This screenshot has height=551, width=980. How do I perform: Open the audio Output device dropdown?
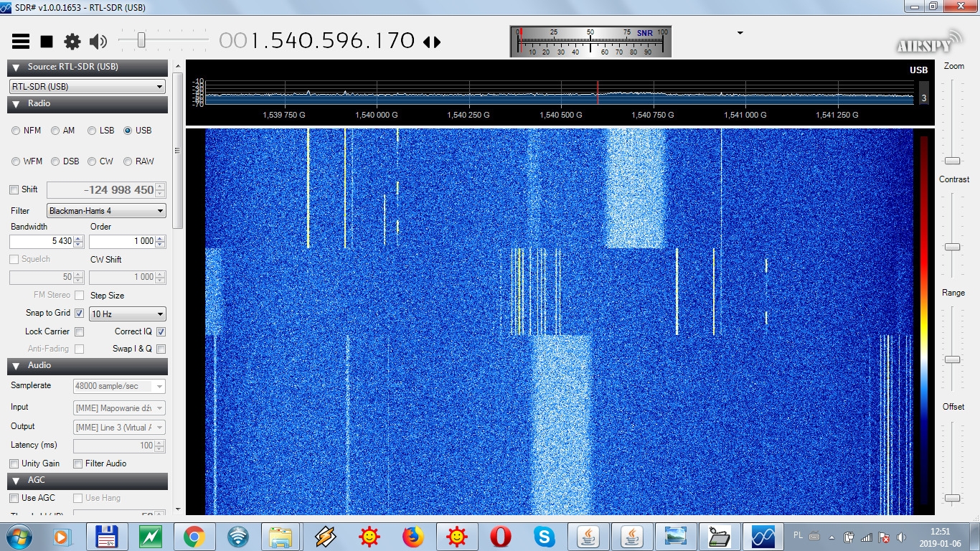coord(119,428)
